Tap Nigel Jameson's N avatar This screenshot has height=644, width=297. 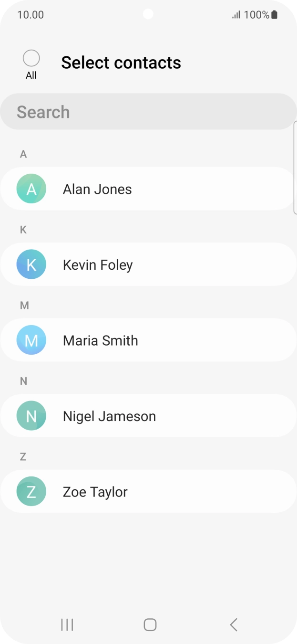point(31,416)
